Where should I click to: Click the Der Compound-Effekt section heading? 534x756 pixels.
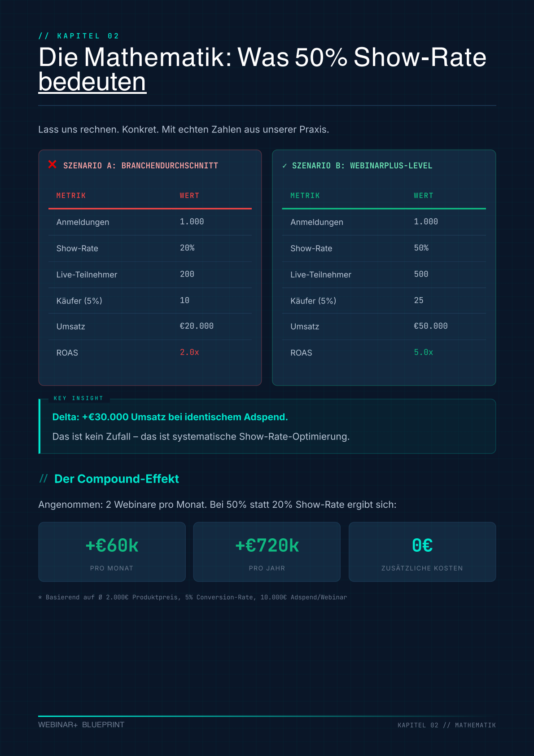(x=117, y=479)
